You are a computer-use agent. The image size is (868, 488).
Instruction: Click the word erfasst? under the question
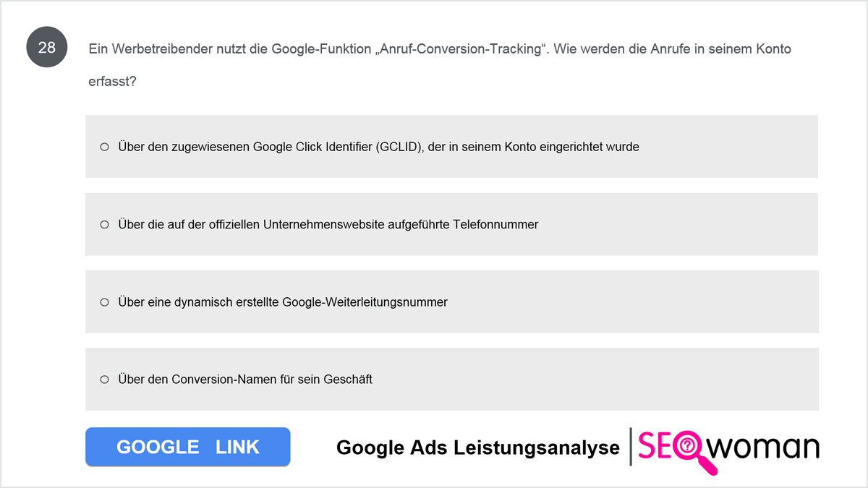(112, 82)
